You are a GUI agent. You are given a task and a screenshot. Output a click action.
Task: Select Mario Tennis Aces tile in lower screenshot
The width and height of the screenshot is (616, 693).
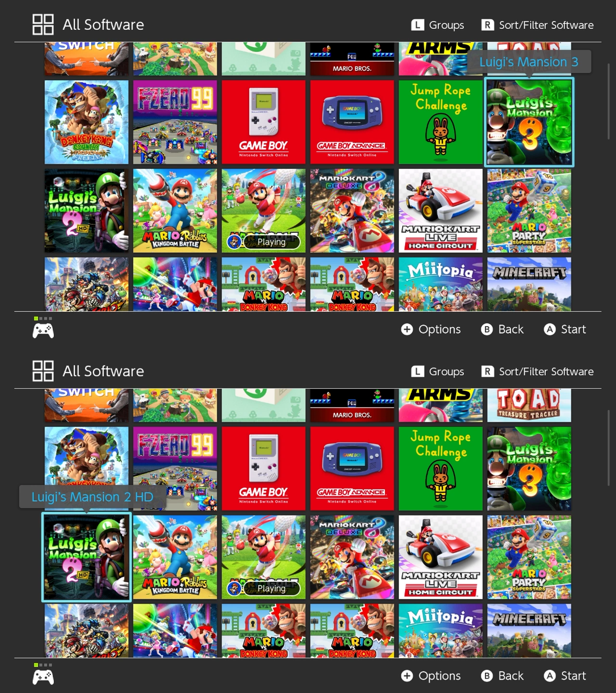[175, 630]
